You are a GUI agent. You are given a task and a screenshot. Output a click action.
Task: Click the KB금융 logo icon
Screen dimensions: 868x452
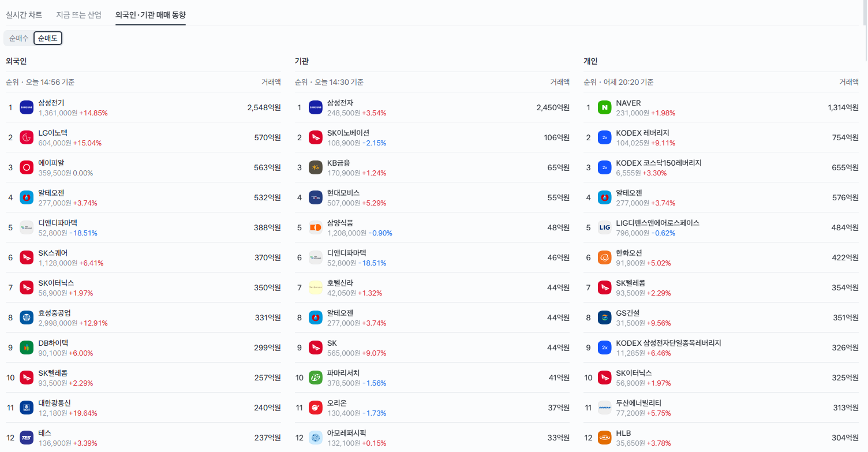316,167
